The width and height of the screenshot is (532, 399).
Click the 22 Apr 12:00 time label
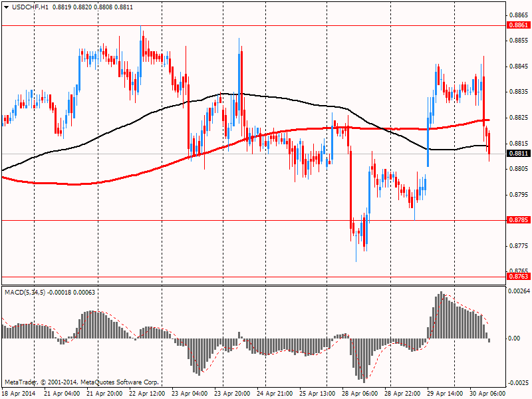[147, 394]
